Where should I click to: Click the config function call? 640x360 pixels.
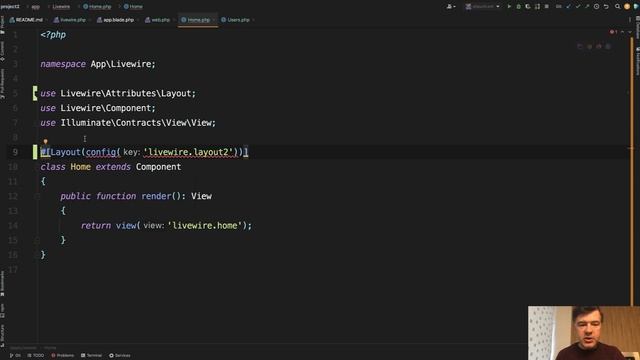(x=101, y=152)
